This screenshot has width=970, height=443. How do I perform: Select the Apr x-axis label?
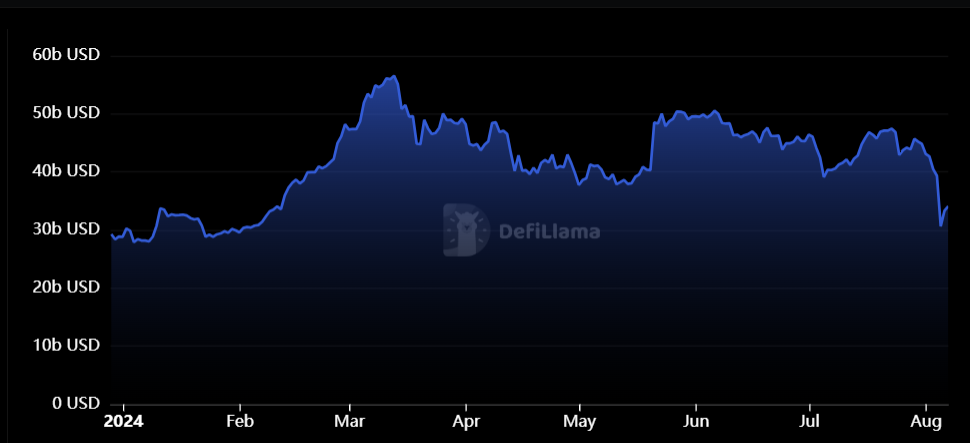coord(466,421)
